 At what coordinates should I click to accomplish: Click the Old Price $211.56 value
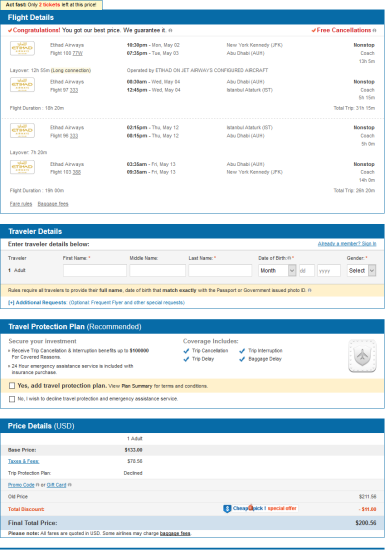pyautogui.click(x=367, y=497)
